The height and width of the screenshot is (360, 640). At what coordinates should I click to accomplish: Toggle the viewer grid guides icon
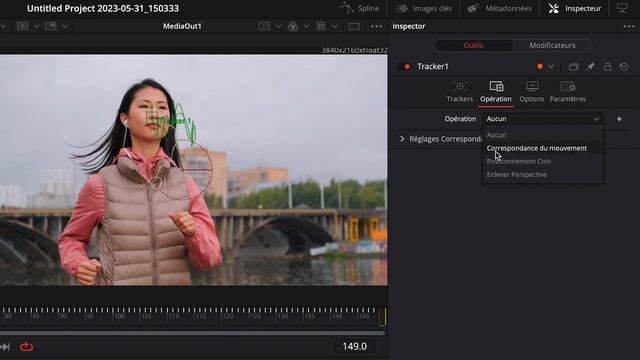pyautogui.click(x=321, y=26)
